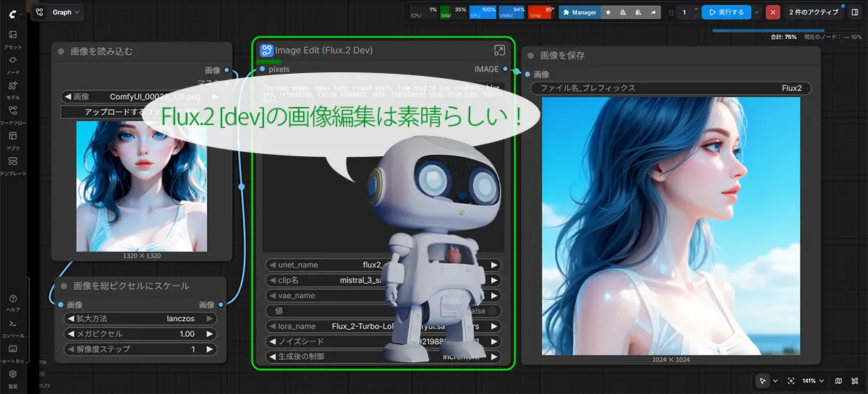Screen dimensions: 868x394
Task: Decrease メガピクセル value with left arrow
Action: coord(70,334)
